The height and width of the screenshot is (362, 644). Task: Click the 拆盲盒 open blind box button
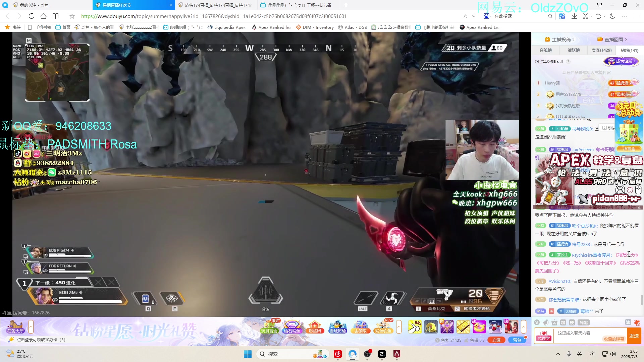(x=629, y=149)
